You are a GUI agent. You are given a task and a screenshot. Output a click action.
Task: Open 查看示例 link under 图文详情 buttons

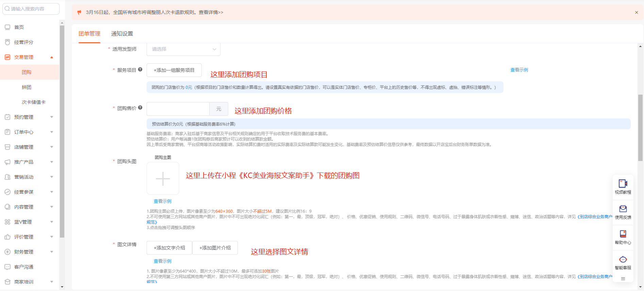(163, 261)
